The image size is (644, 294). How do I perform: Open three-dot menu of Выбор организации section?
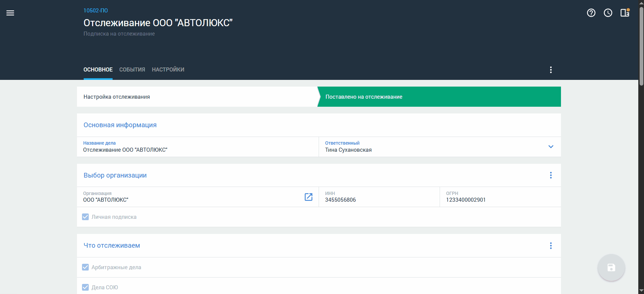551,175
